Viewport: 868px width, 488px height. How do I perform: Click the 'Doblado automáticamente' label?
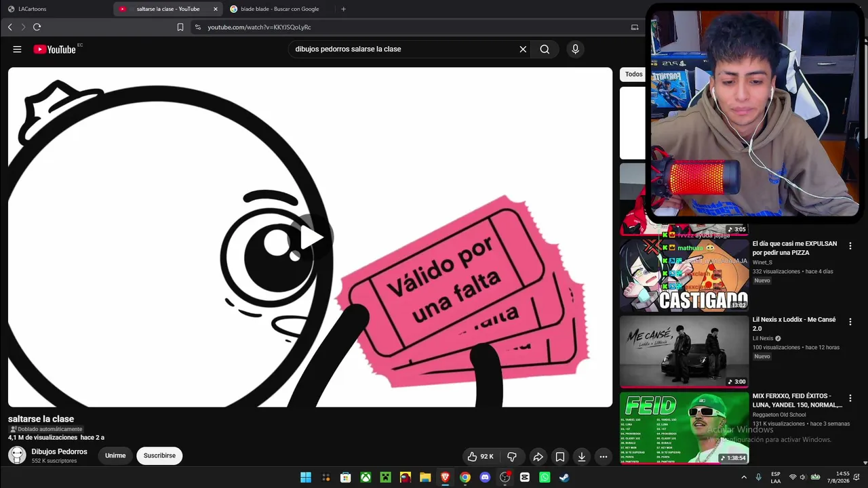click(45, 429)
